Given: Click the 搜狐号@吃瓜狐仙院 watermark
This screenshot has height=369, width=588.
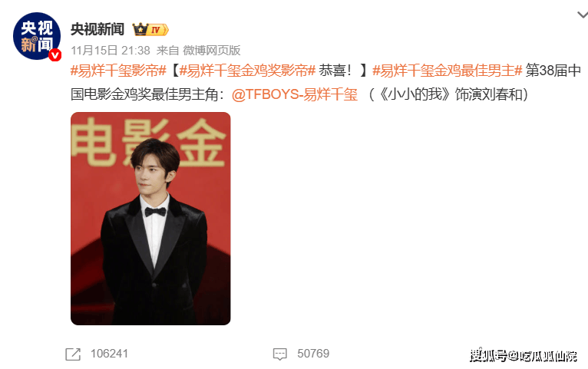Looking at the screenshot, I should [523, 355].
